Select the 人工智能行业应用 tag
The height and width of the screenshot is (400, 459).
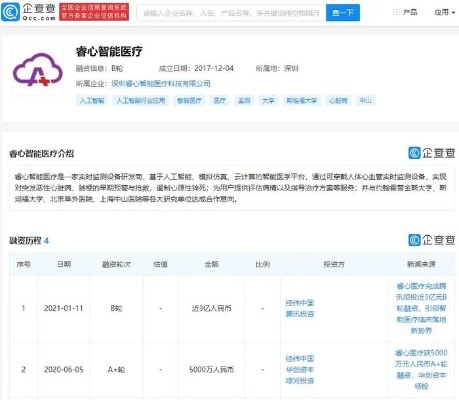click(141, 100)
